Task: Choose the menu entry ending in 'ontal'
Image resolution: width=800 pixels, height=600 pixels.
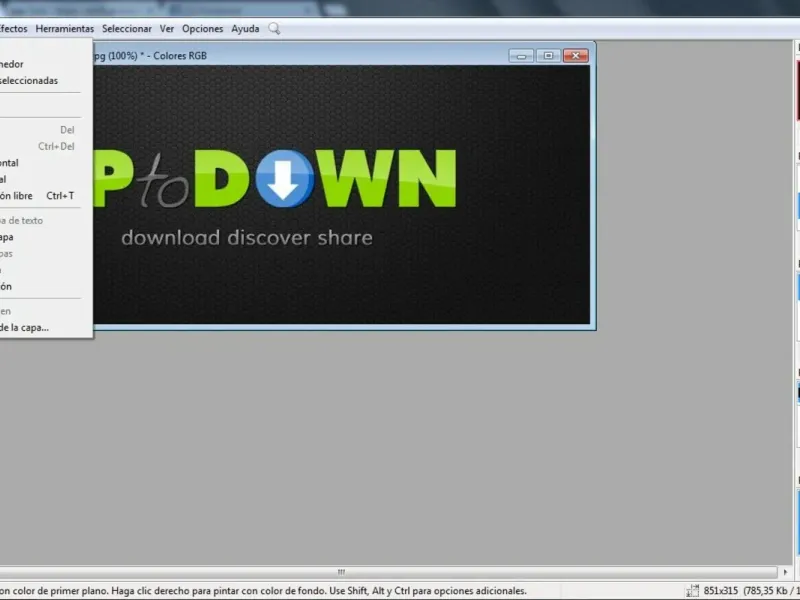Action: (41, 163)
